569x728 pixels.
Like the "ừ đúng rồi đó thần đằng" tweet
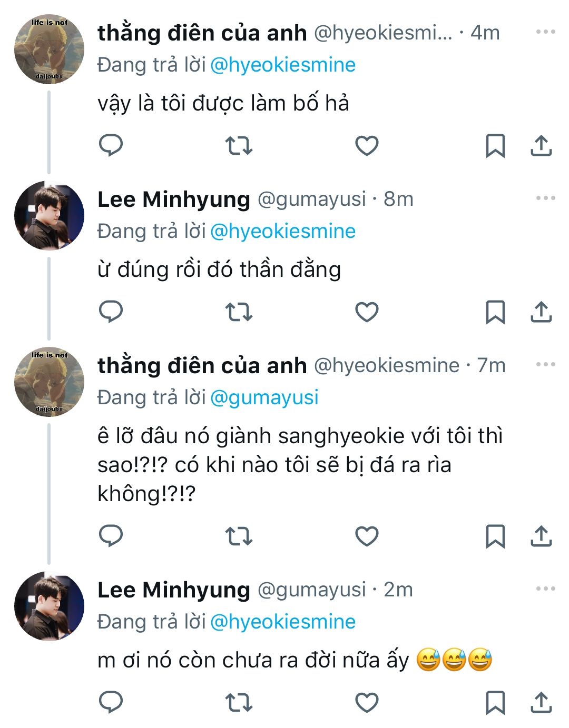[367, 312]
